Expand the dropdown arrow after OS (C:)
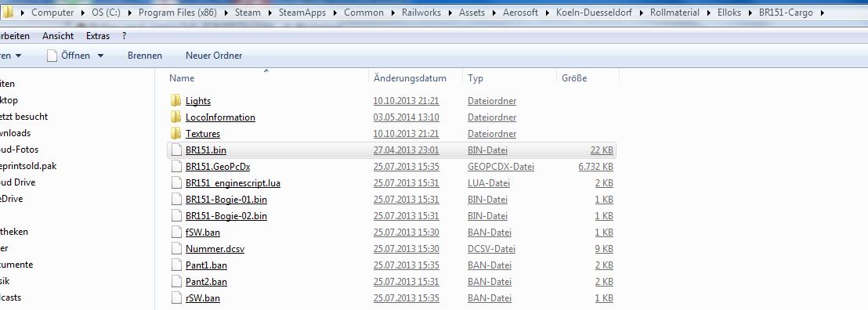 point(129,13)
